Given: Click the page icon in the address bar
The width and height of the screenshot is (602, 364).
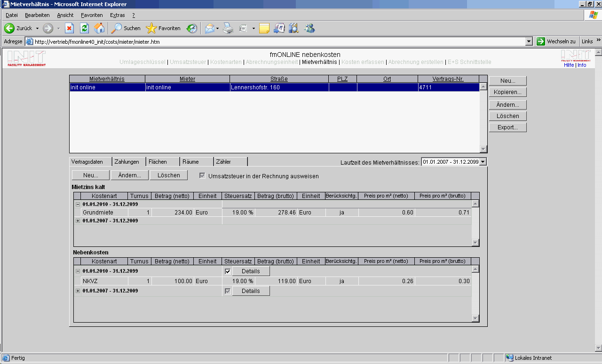Looking at the screenshot, I should (29, 41).
